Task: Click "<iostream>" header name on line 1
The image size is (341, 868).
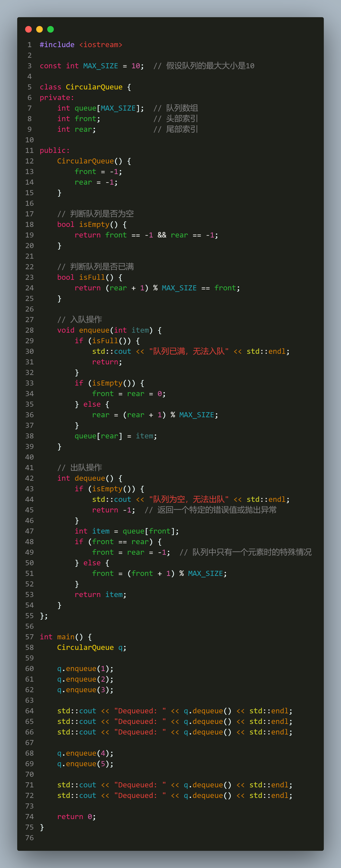Action: (x=101, y=45)
